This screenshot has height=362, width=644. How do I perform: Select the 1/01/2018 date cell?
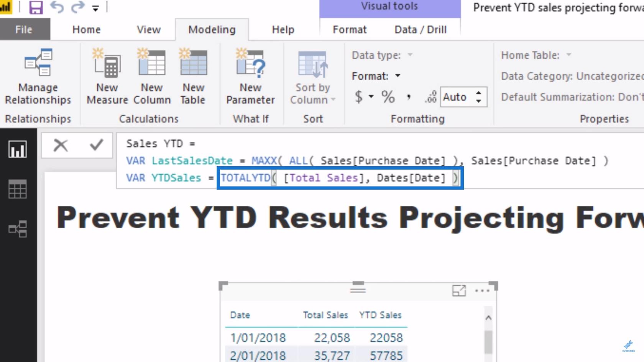[258, 337]
